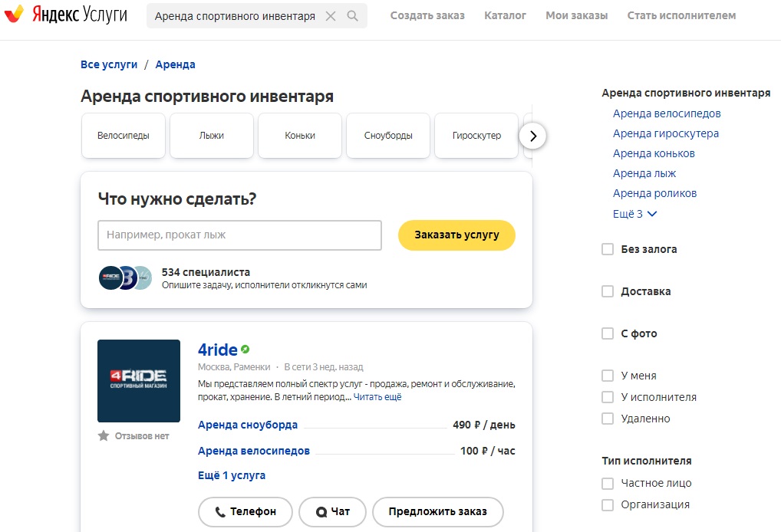Click the Yandex Services logo
Image resolution: width=781 pixels, height=532 pixels.
[66, 15]
